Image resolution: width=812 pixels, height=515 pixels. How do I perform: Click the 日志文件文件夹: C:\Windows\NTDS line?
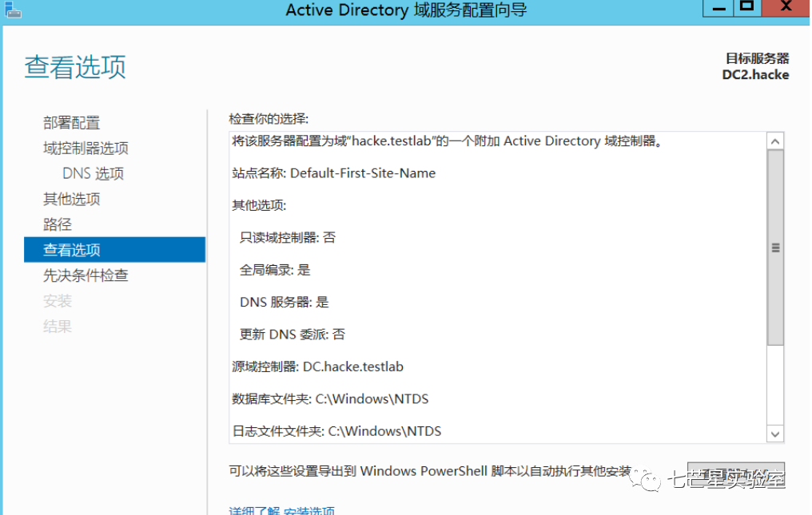coord(336,431)
